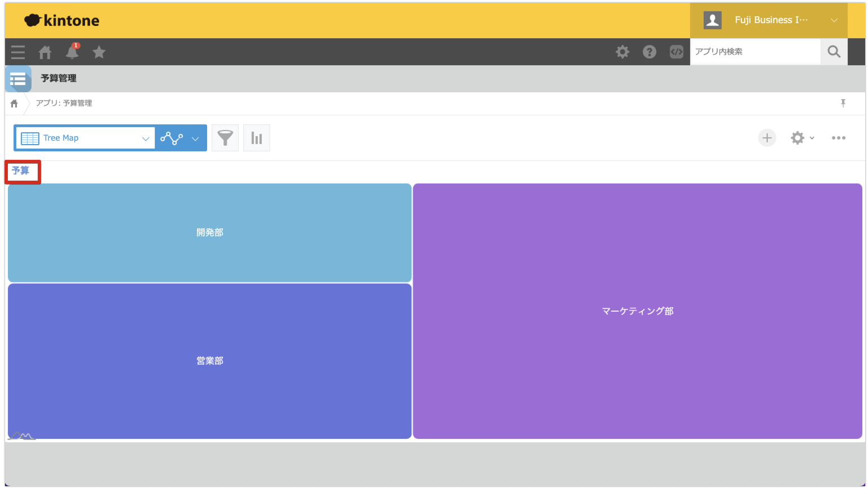
Task: Select the マーケティング部 treemap block
Action: coord(638,311)
